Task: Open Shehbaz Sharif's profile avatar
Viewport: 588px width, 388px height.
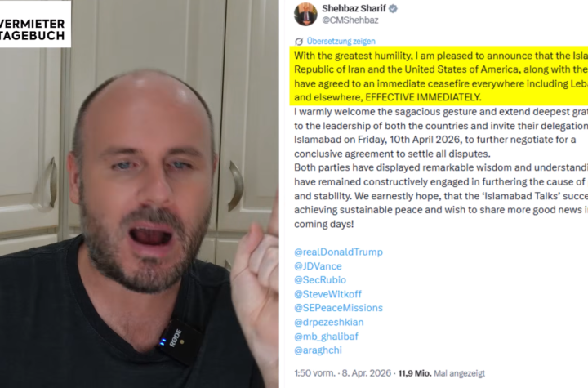Action: 305,14
